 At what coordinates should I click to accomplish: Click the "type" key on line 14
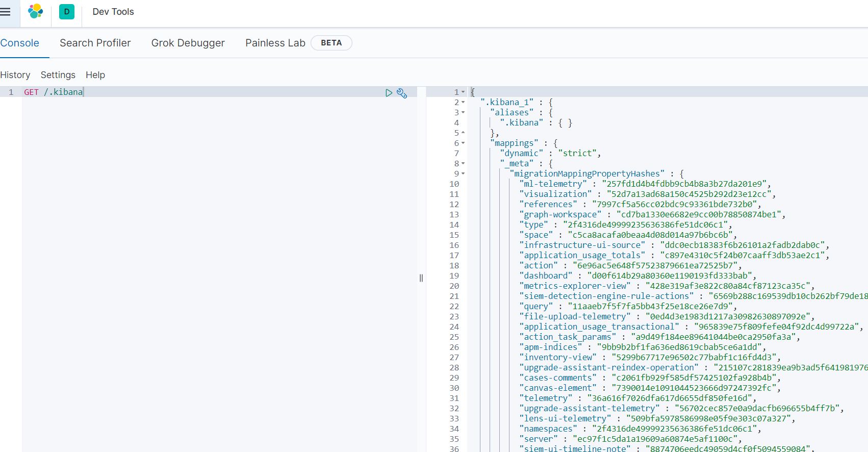tap(534, 224)
